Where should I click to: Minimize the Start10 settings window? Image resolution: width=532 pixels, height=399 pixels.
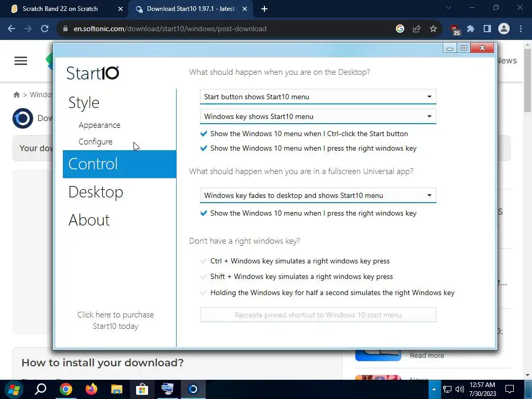450,48
